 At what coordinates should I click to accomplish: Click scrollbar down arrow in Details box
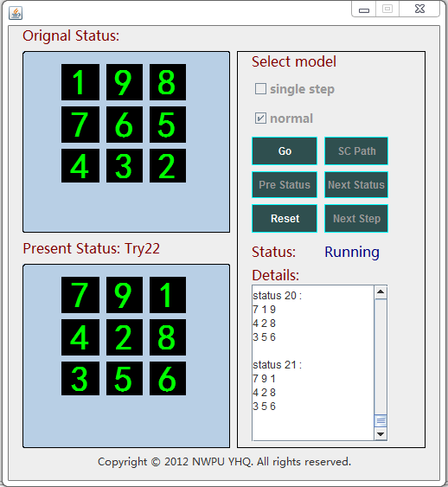[381, 434]
